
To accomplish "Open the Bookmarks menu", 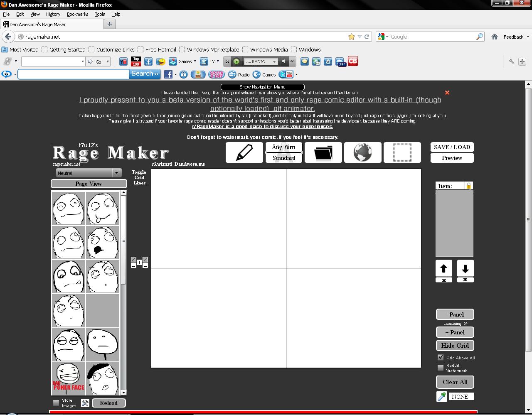I will pyautogui.click(x=77, y=14).
